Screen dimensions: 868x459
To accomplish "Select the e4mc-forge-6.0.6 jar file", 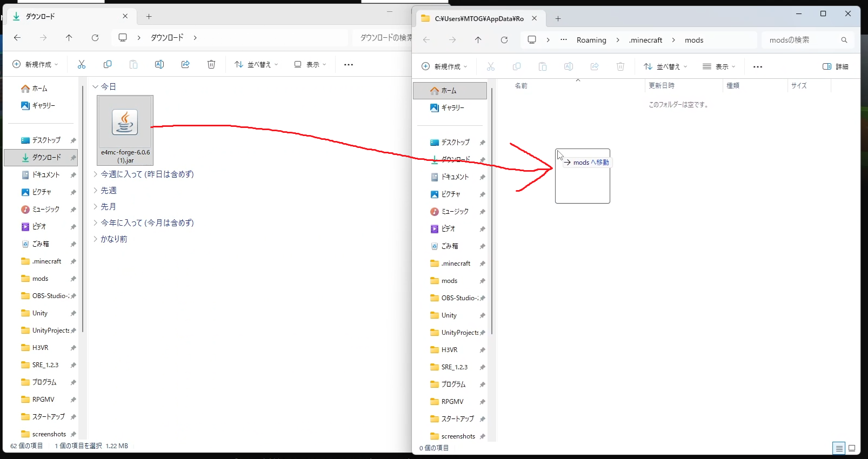I will [125, 130].
